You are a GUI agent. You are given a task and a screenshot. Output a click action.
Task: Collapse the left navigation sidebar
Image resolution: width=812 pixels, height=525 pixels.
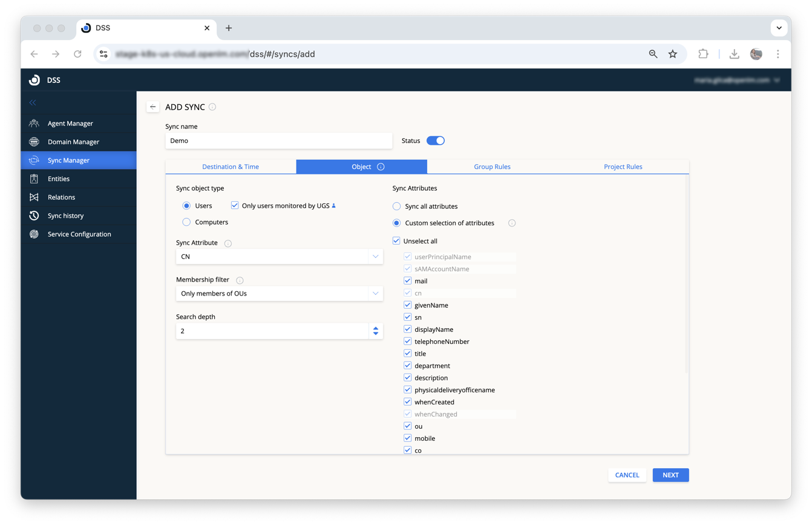(33, 102)
